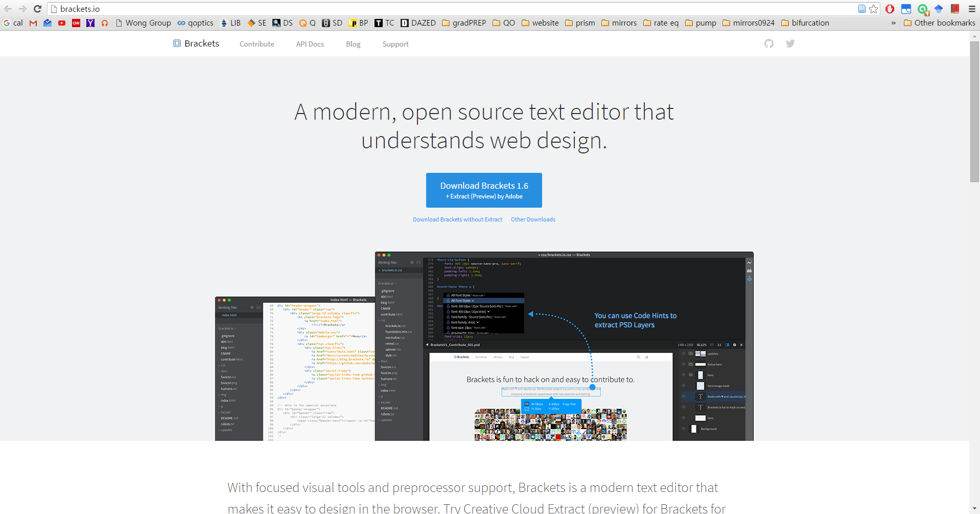Image resolution: width=980 pixels, height=514 pixels.
Task: Expand the QO bookmark folder
Action: point(504,23)
